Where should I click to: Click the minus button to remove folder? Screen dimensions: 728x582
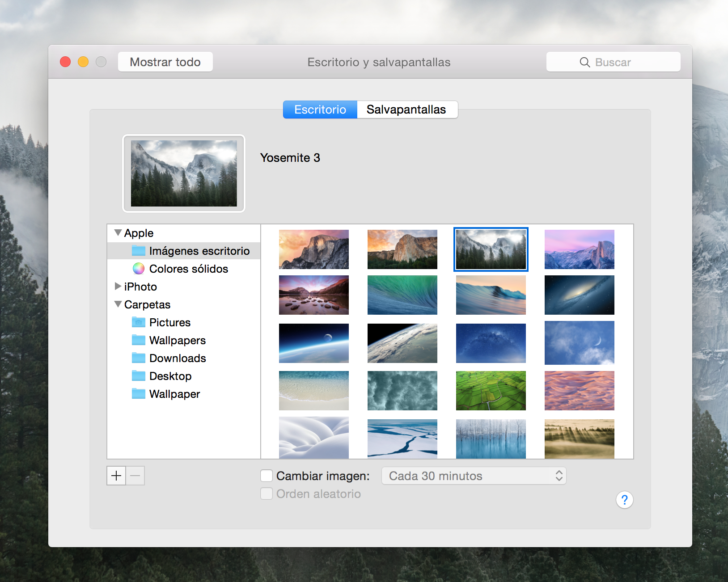coord(135,476)
